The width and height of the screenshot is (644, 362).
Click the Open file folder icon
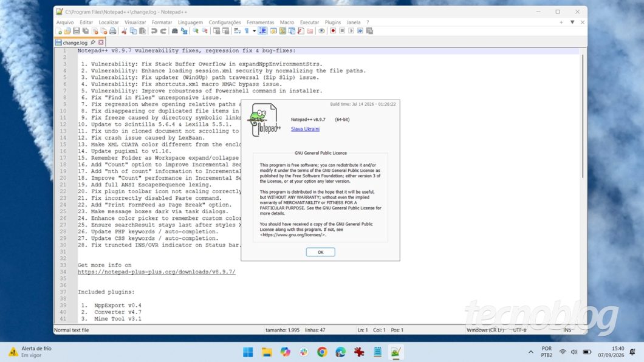tap(67, 31)
